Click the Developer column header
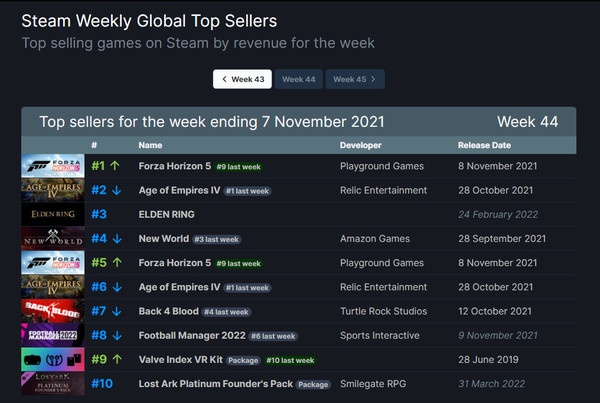This screenshot has height=403, width=600. click(x=360, y=145)
